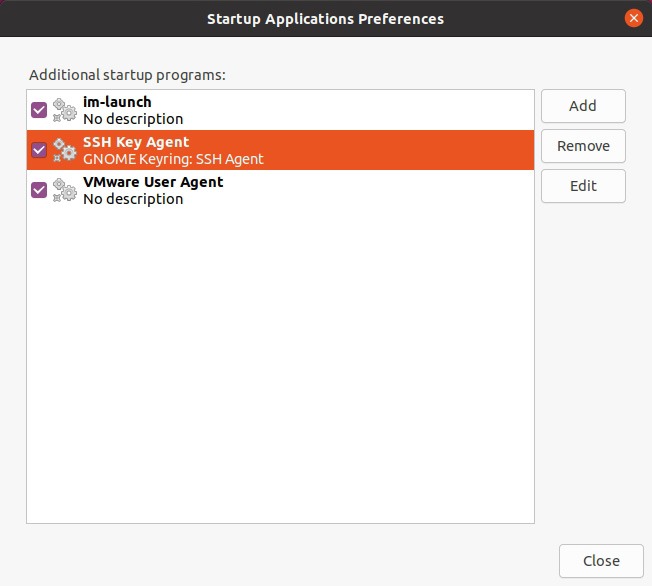The image size is (652, 586).
Task: Click "No description" under VMware User Agent
Action: tap(133, 199)
